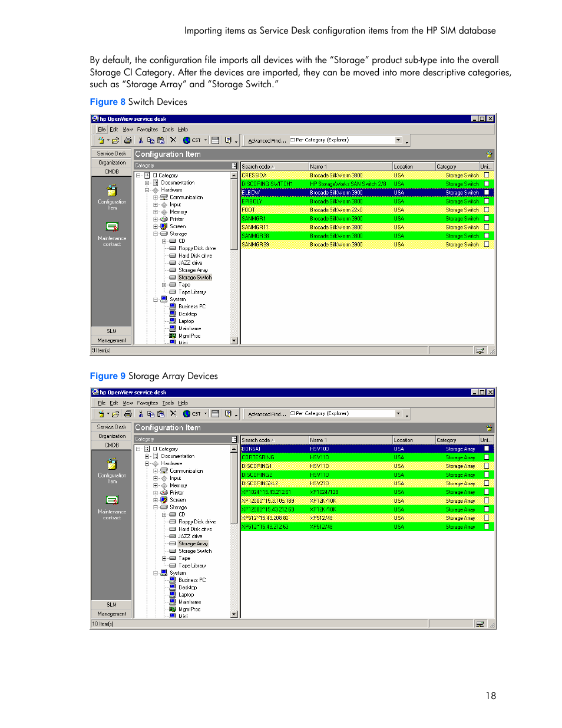Click the Delete X icon in Figure 9 toolbar
This screenshot has width=562, height=728.
point(173,414)
